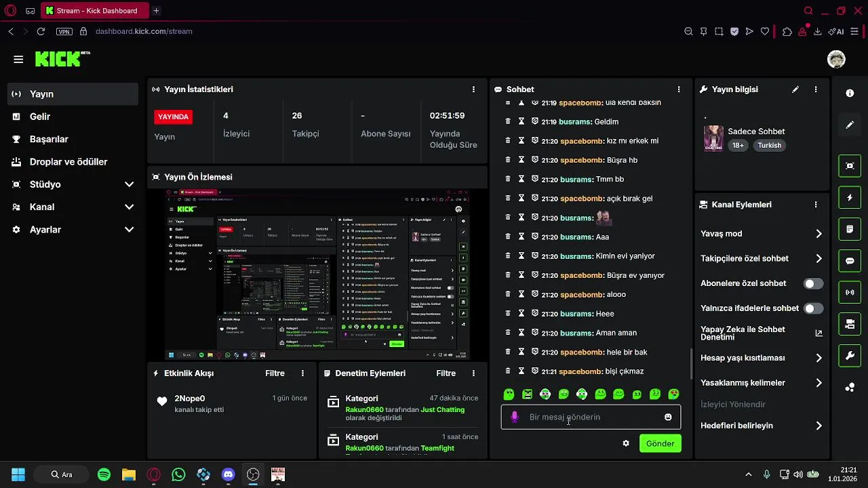Open three-dot menu of the Sohbet panel
The width and height of the screenshot is (868, 488).
(x=678, y=89)
